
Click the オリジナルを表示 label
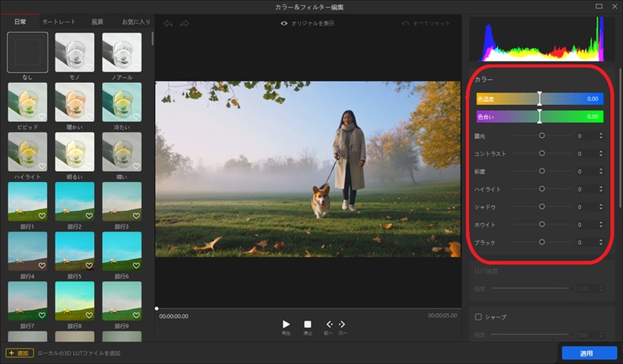pos(313,23)
